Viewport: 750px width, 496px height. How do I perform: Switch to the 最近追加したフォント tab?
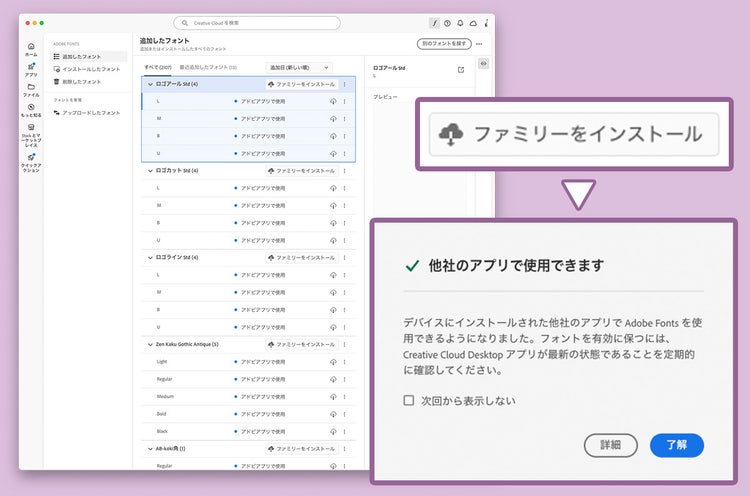208,67
